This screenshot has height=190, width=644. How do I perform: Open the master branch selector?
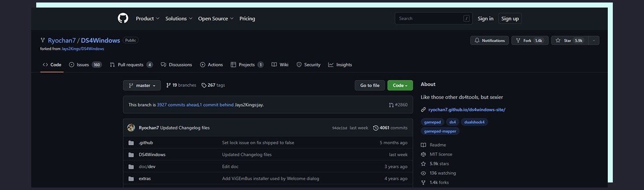[x=142, y=85]
